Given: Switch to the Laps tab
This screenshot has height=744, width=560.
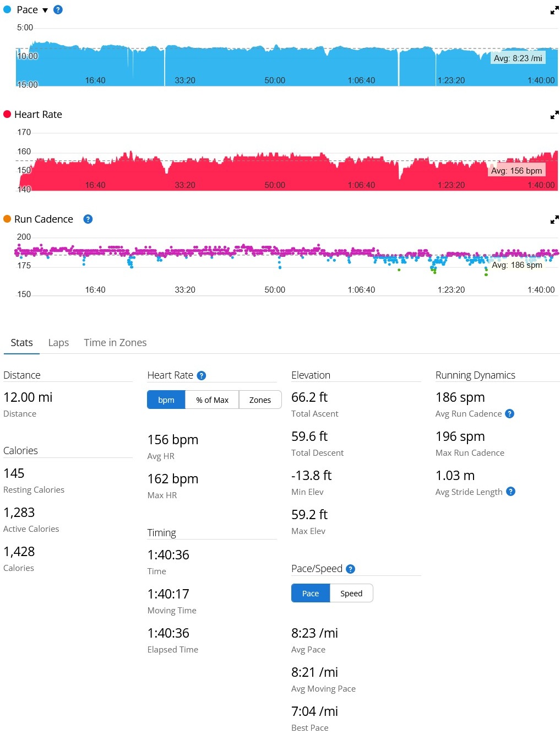Looking at the screenshot, I should [58, 343].
